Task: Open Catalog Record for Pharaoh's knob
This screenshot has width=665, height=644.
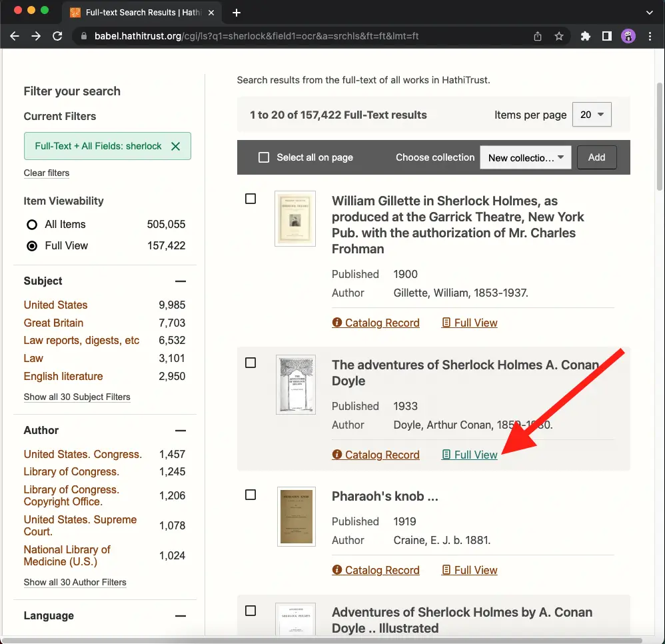Action: (376, 570)
